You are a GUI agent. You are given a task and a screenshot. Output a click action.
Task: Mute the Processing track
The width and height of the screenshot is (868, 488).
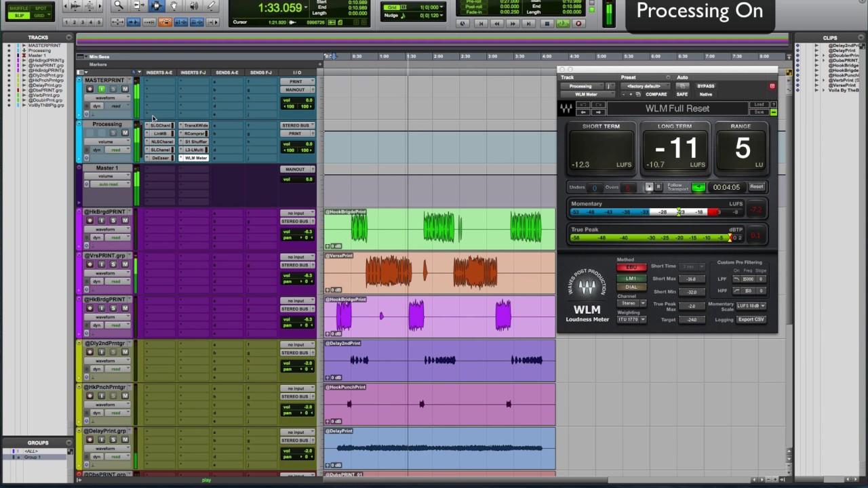click(125, 133)
